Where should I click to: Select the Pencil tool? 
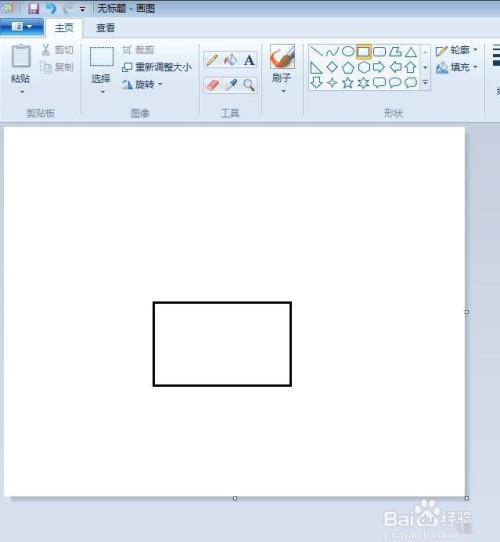coord(212,60)
